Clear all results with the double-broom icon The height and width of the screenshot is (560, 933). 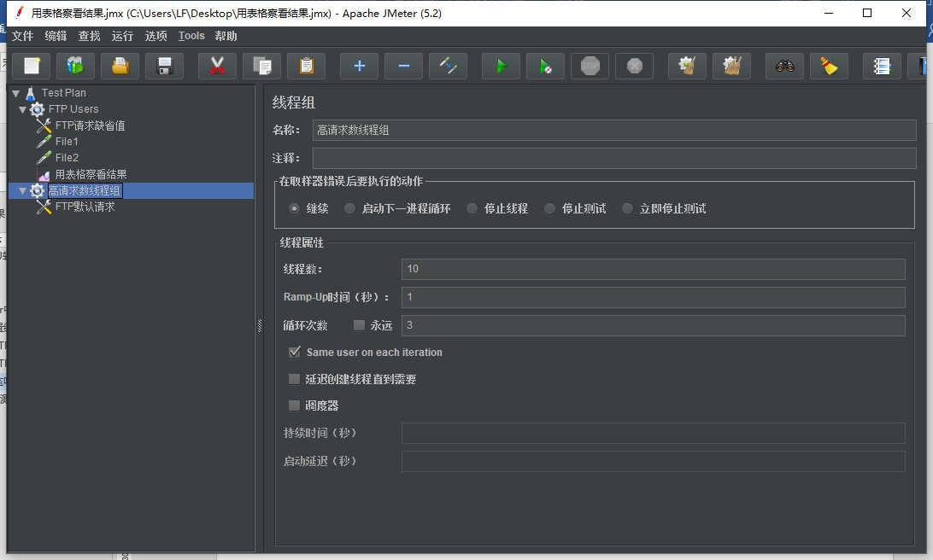731,66
